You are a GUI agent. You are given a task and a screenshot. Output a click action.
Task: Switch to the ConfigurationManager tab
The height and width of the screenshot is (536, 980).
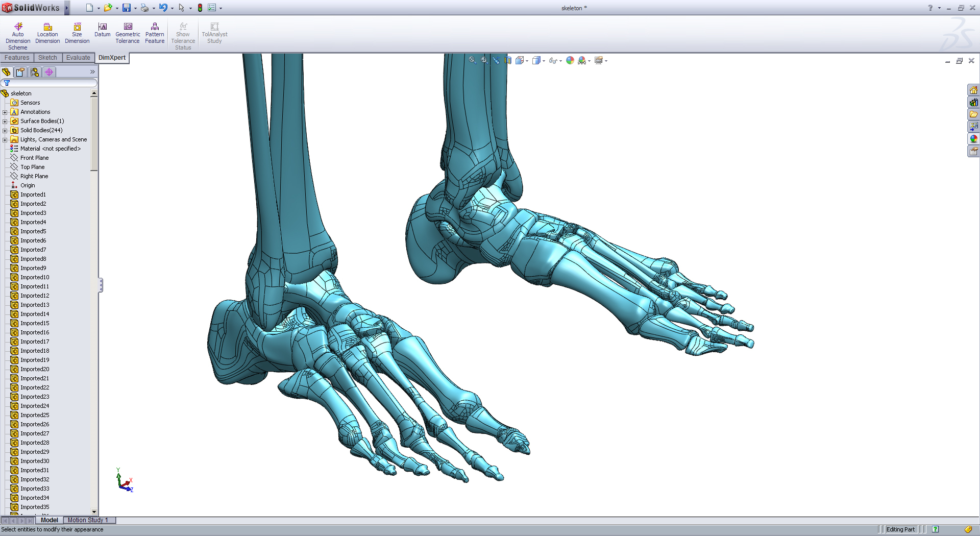tap(35, 72)
